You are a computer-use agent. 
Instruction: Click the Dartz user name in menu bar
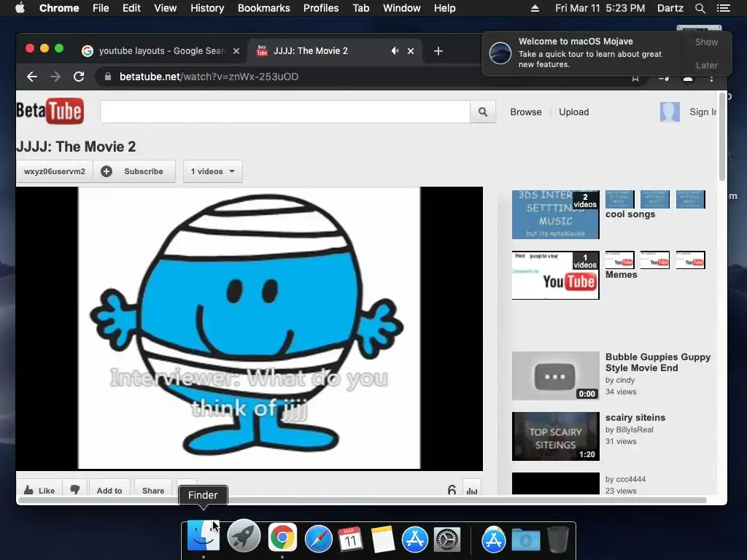click(x=670, y=8)
